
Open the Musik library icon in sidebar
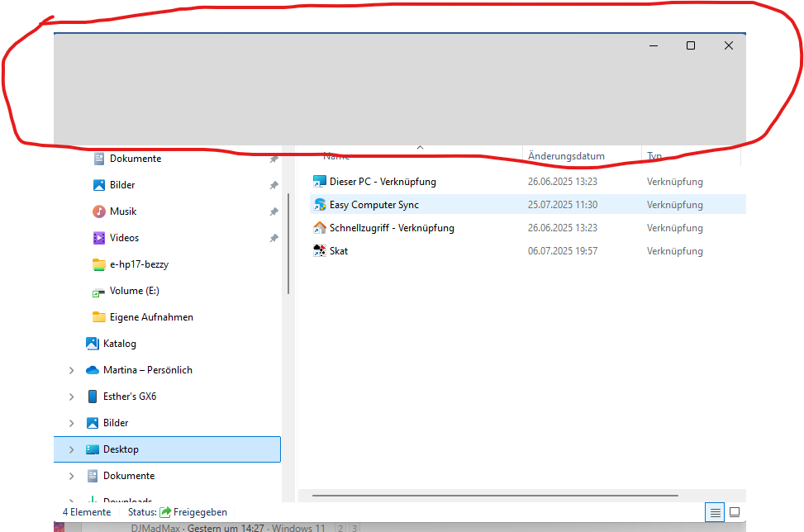pyautogui.click(x=99, y=211)
